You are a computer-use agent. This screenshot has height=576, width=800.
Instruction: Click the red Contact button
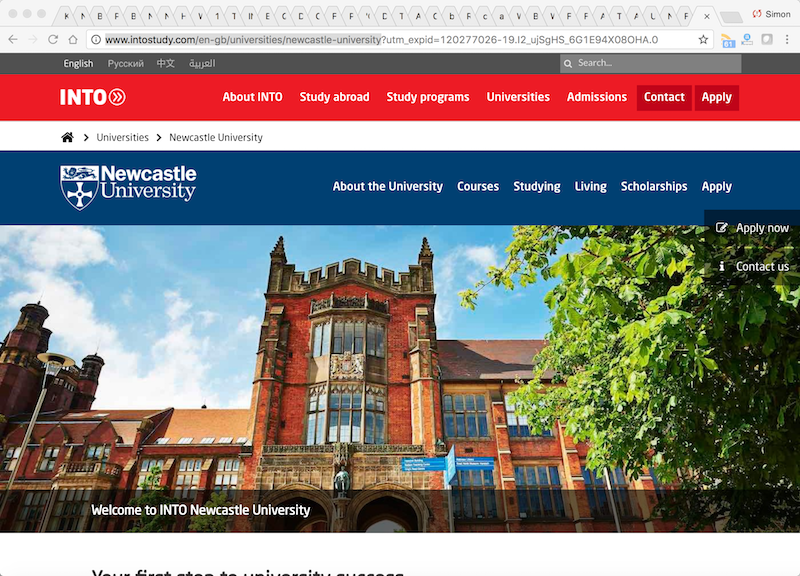point(664,97)
